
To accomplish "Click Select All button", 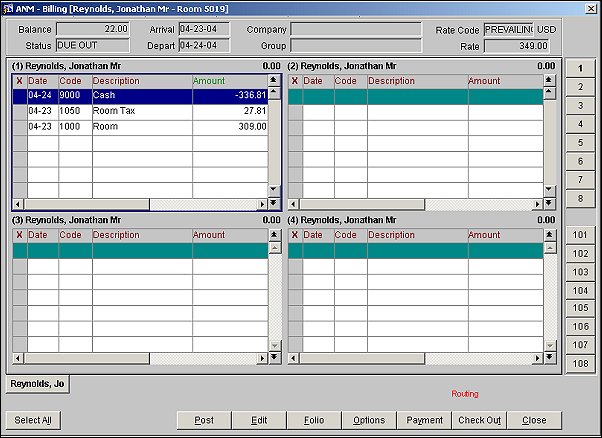I will [33, 420].
